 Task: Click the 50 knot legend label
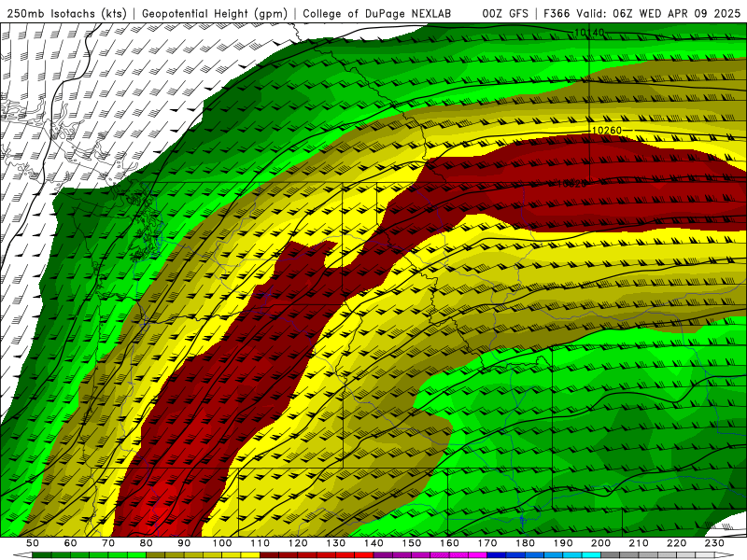point(33,543)
